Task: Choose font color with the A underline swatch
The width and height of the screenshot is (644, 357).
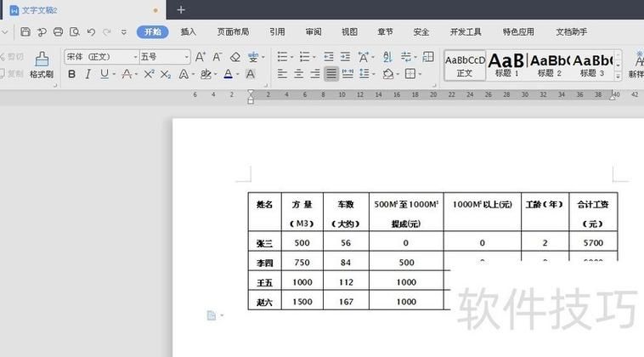Action: coord(228,74)
